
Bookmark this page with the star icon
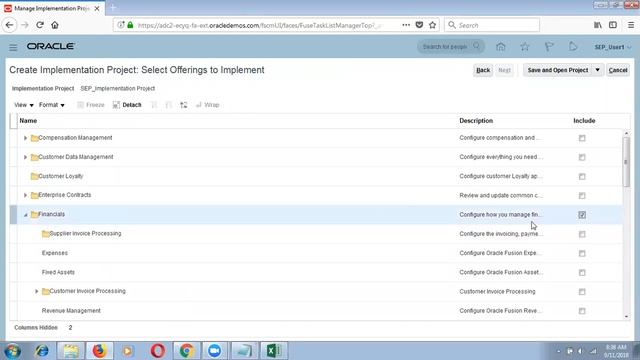[432, 25]
